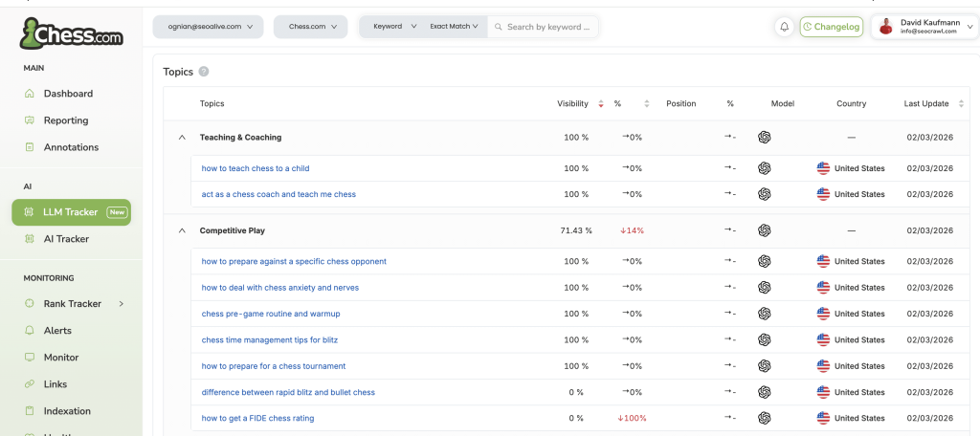This screenshot has height=436, width=980.
Task: Open the ognian@seoalive.com account dropdown
Action: pyautogui.click(x=209, y=27)
